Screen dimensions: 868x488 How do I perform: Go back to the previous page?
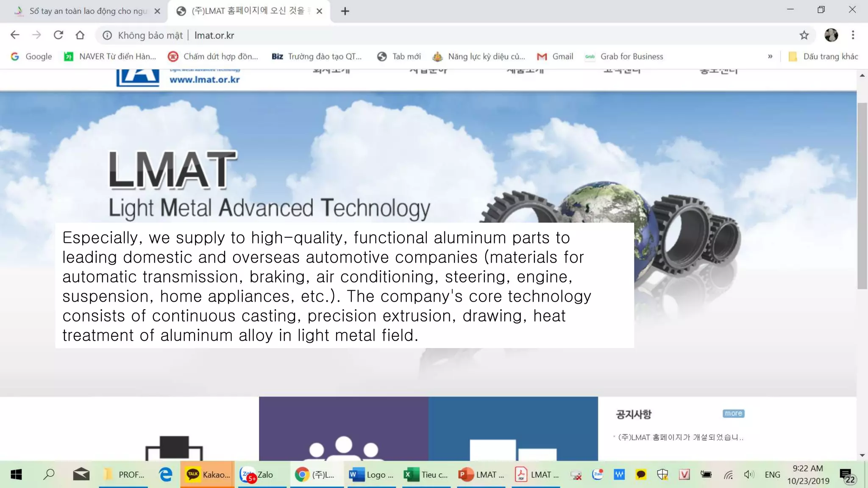pyautogui.click(x=15, y=35)
